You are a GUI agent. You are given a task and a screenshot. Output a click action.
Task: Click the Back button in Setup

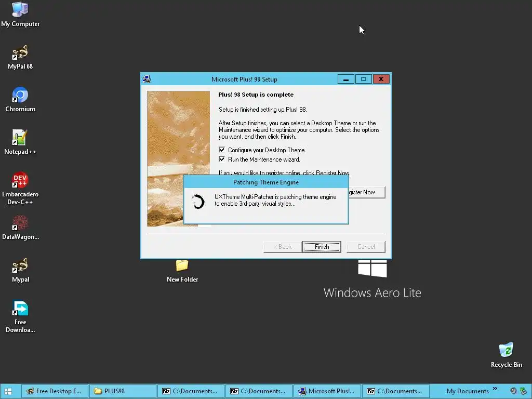[x=283, y=247]
